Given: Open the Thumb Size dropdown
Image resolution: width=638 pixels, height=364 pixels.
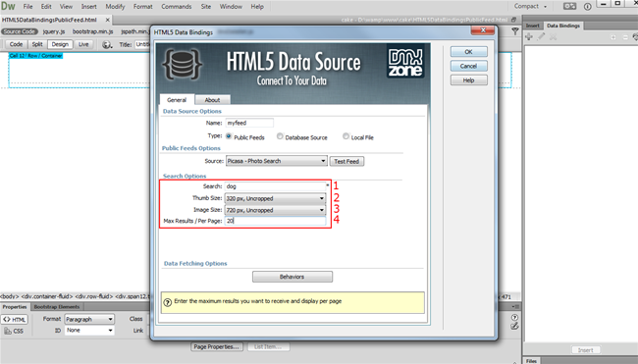Looking at the screenshot, I should (x=276, y=198).
